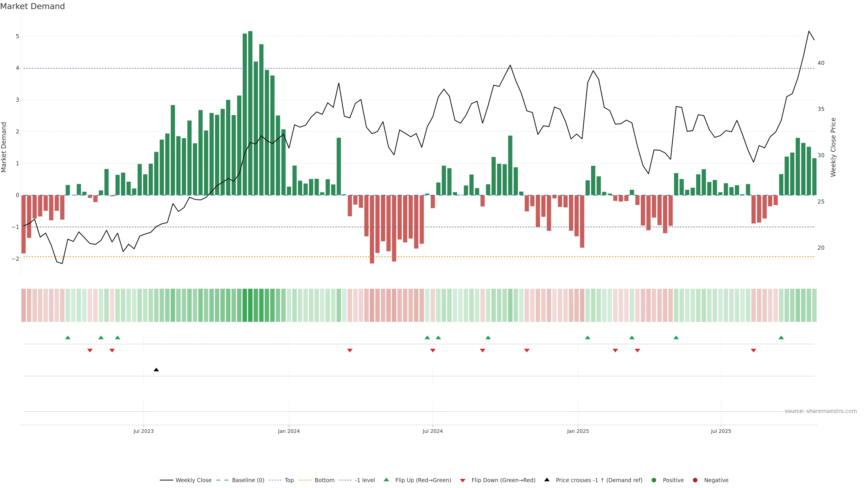This screenshot has width=868, height=488.
Task: Click the black price-cross triangle marker
Action: [156, 370]
